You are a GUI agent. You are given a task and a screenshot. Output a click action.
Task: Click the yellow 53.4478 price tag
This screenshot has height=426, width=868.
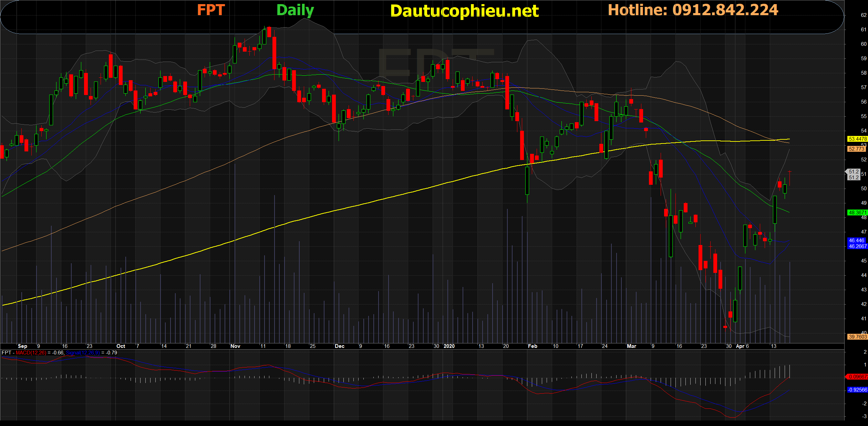857,139
